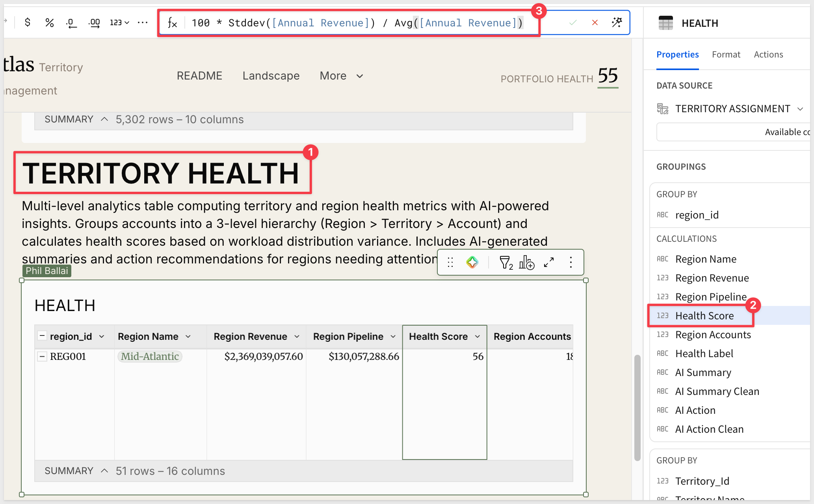
Task: Open the Region Revenue column menu chevron
Action: click(x=297, y=337)
